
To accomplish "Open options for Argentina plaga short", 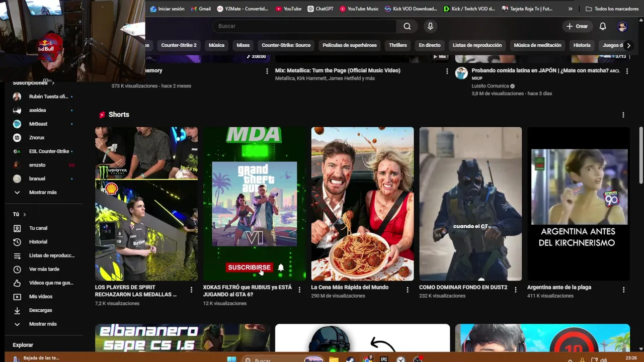I will (x=623, y=290).
